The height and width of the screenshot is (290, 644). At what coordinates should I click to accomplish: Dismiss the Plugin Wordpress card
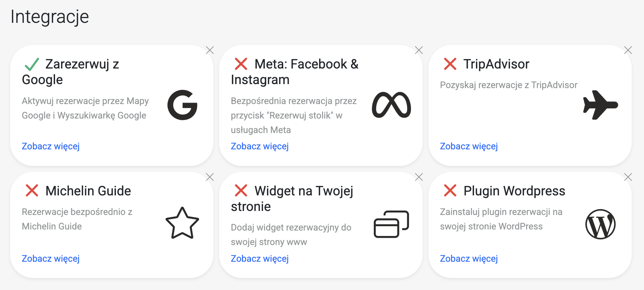point(628,177)
